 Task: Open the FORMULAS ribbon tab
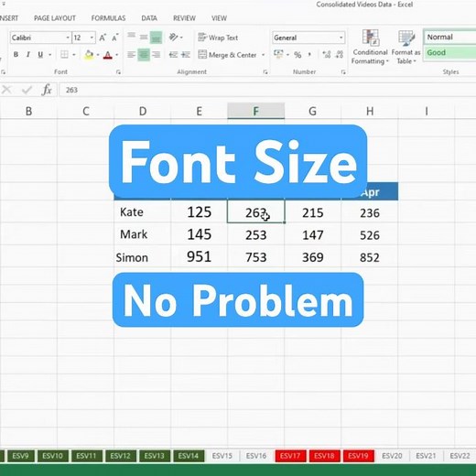pos(108,18)
